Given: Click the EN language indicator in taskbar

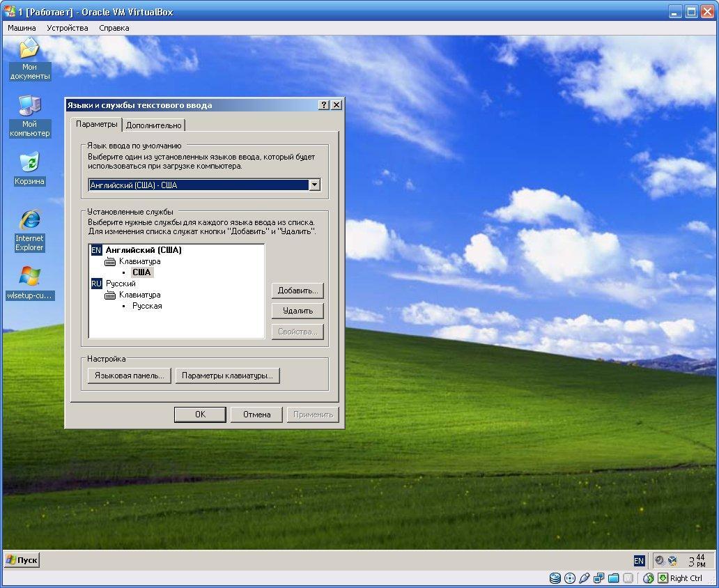Looking at the screenshot, I should click(639, 560).
